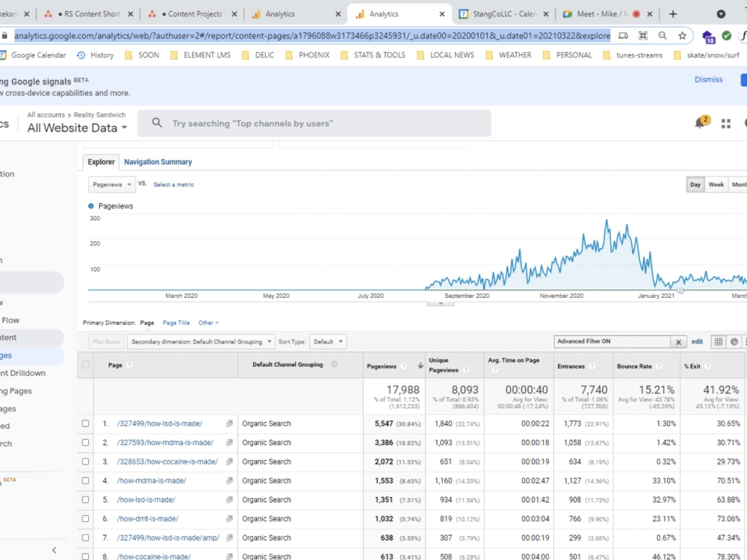Open /how-dmt-is-made/ external link icon
747x560 pixels.
click(x=229, y=519)
